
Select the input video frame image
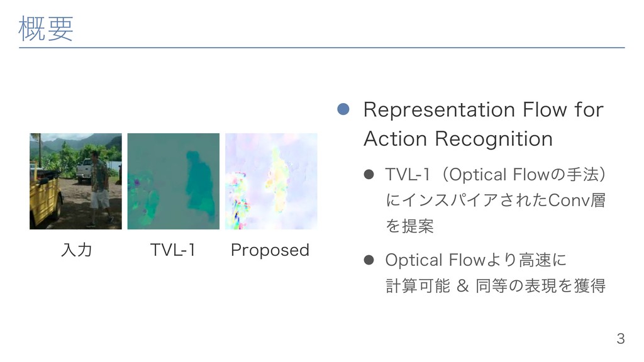75,181
